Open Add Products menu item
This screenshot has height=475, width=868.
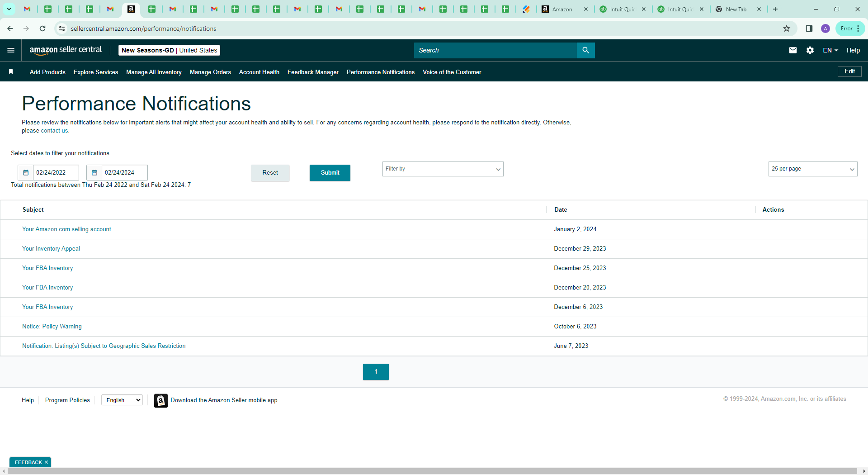47,72
